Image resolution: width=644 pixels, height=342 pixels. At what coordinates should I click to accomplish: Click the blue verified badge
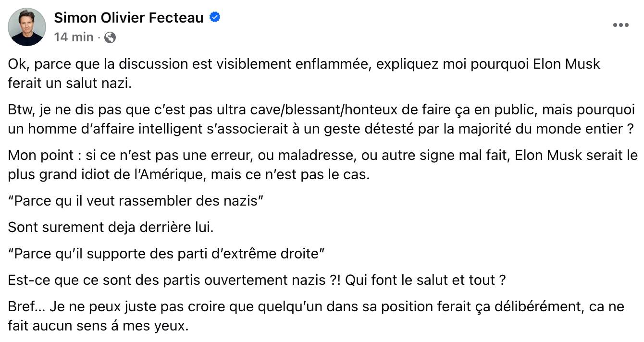pyautogui.click(x=215, y=18)
